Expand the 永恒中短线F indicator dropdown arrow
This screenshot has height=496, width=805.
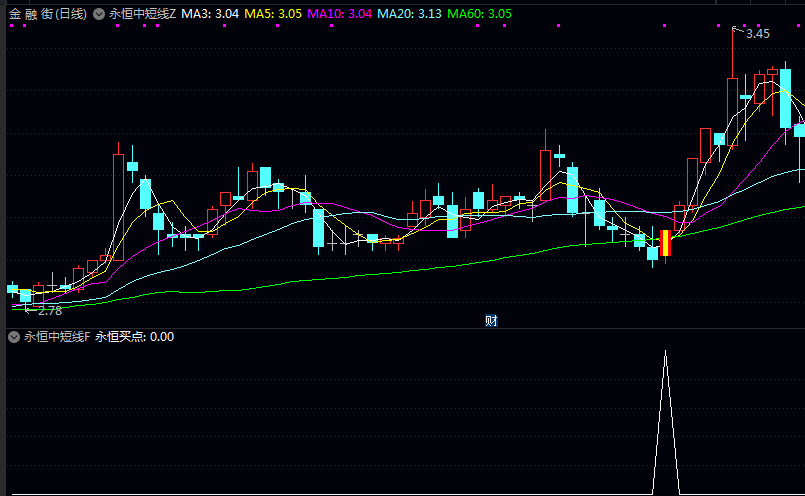coord(14,337)
